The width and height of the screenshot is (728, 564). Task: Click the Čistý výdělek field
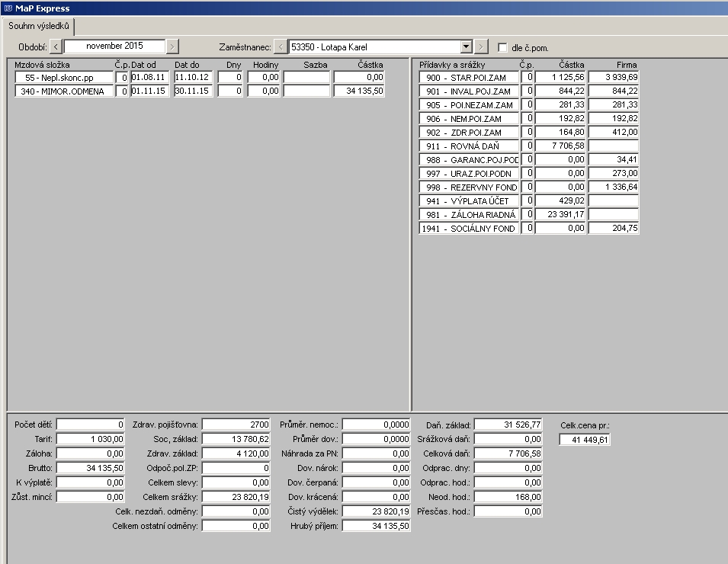click(377, 511)
